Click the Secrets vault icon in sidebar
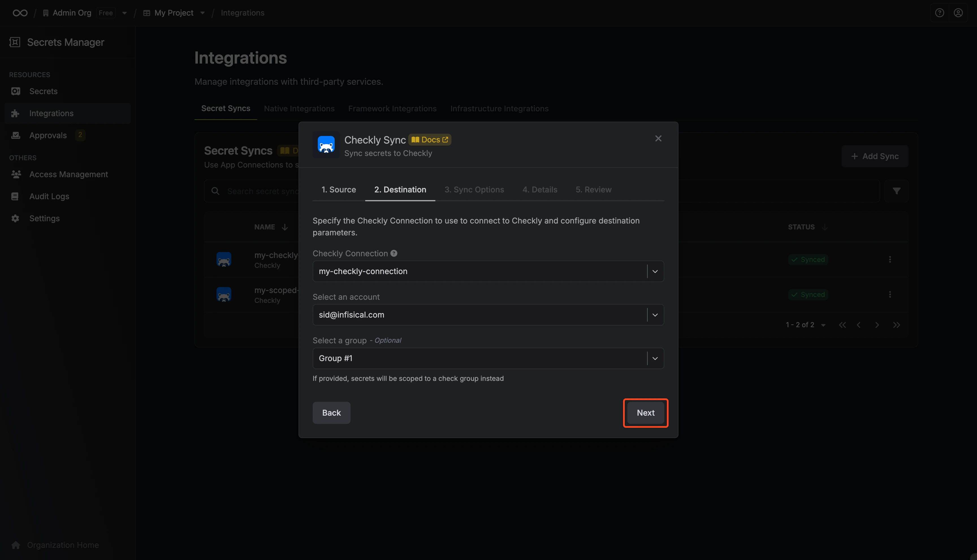Viewport: 977px width, 560px height. (x=15, y=91)
